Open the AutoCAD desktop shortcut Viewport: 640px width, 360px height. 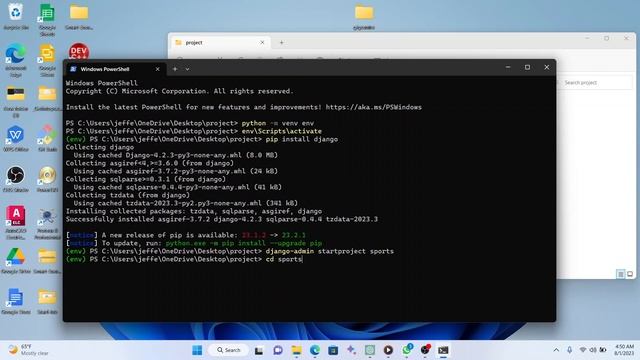[16, 222]
